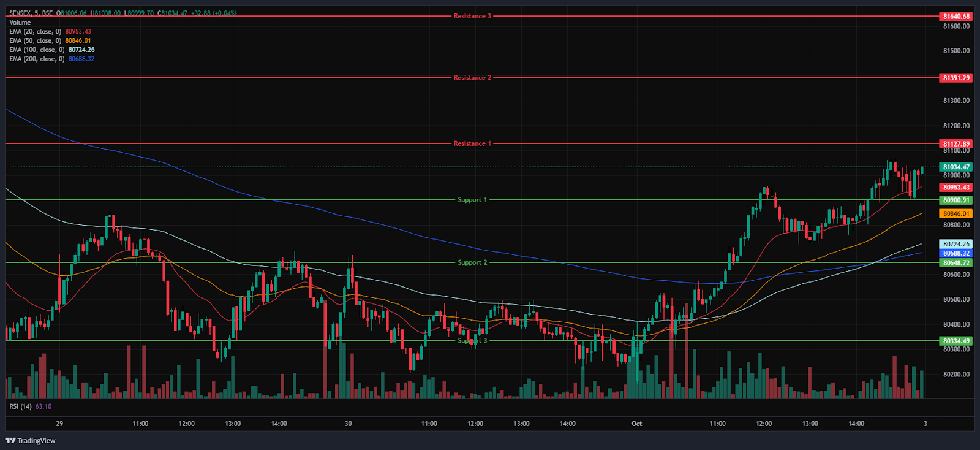Select the EMA (200, close, 0) legend

tap(37, 59)
